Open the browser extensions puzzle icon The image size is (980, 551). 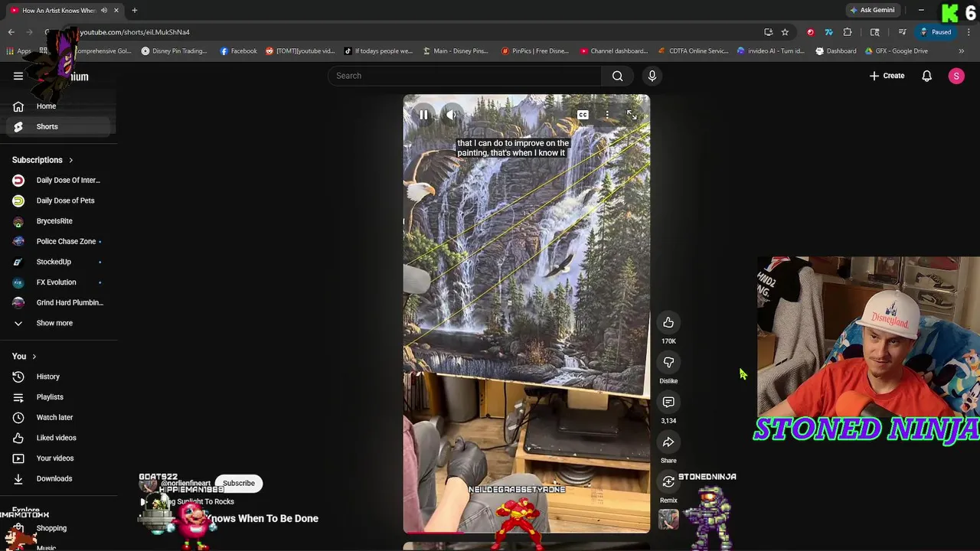click(848, 32)
